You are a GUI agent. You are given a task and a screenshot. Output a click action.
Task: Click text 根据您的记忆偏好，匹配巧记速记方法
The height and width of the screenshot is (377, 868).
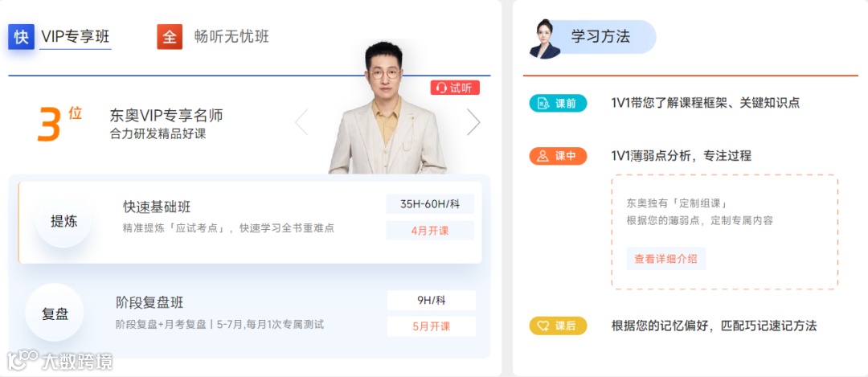(714, 326)
